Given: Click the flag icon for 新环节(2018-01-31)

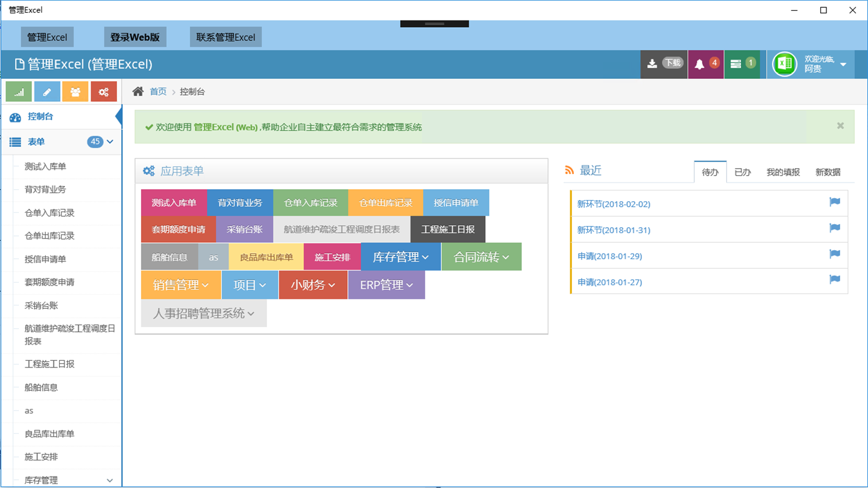Looking at the screenshot, I should (835, 228).
